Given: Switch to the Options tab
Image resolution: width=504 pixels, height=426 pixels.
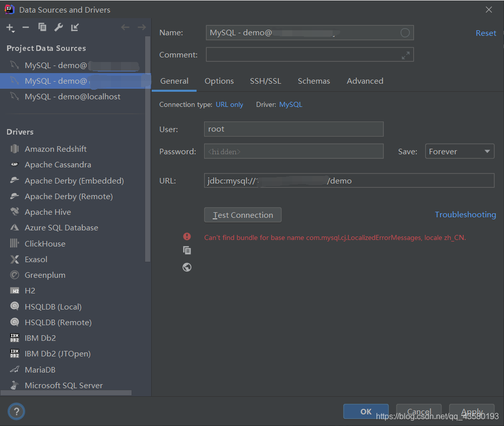Looking at the screenshot, I should click(219, 81).
